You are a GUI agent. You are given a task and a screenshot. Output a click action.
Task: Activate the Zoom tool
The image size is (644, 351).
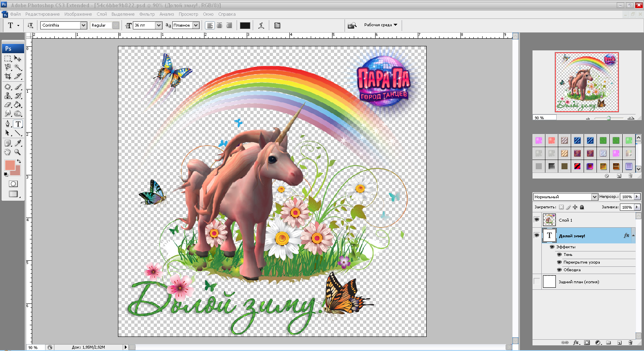18,152
